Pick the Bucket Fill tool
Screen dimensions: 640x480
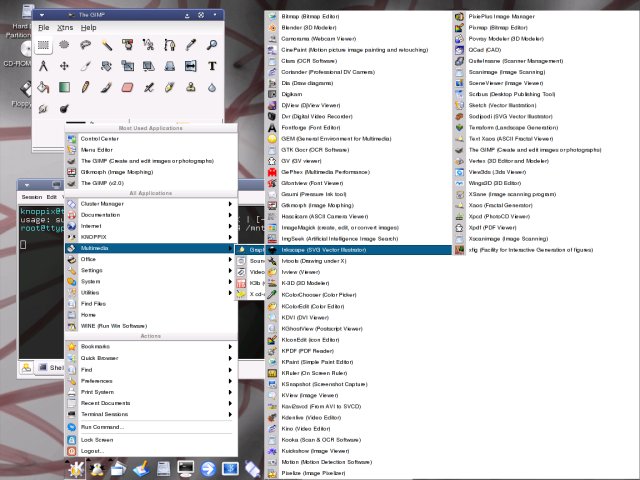[x=43, y=87]
